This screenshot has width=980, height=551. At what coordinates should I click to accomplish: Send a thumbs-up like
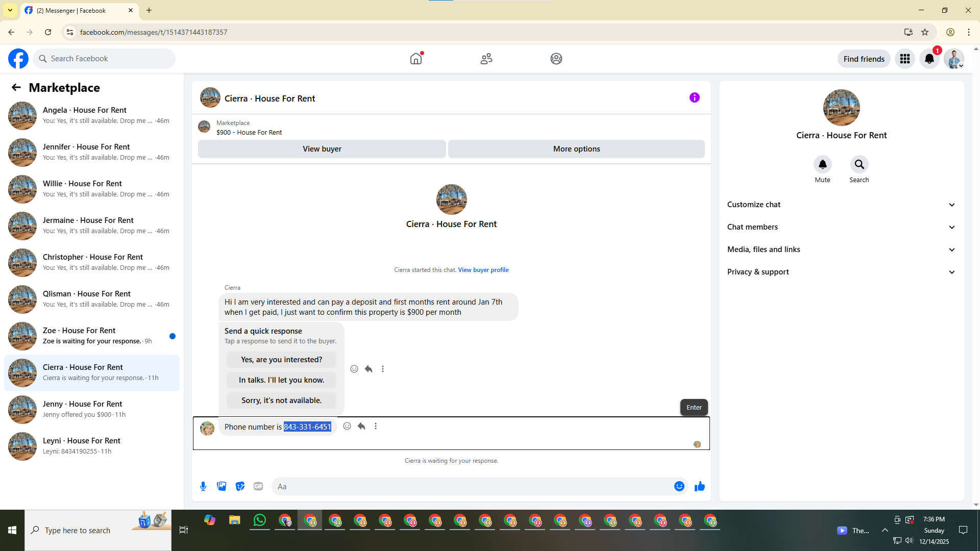(699, 486)
